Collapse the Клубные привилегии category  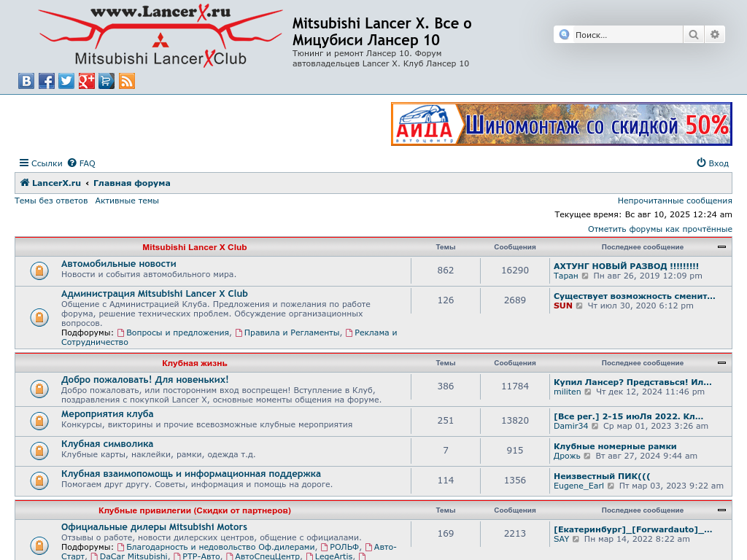coord(721,510)
